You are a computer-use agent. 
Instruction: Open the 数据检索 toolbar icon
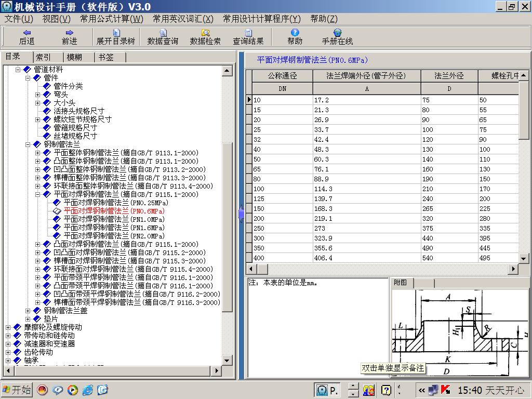click(x=205, y=33)
